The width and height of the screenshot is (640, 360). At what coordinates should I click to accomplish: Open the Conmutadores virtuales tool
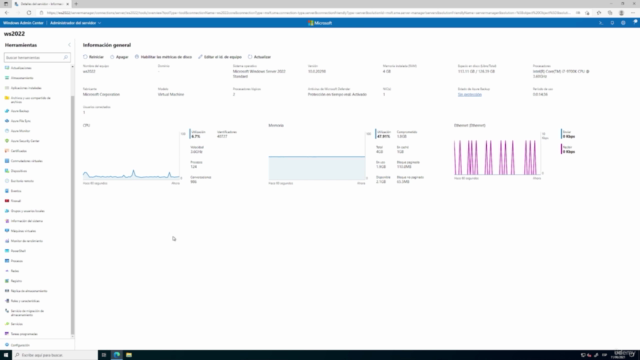[x=26, y=161]
